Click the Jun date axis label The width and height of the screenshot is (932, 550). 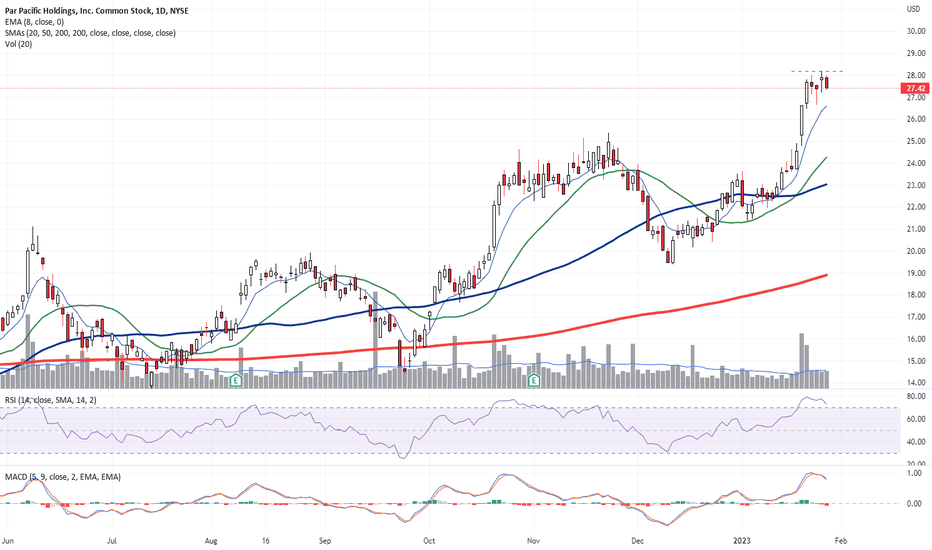click(8, 541)
